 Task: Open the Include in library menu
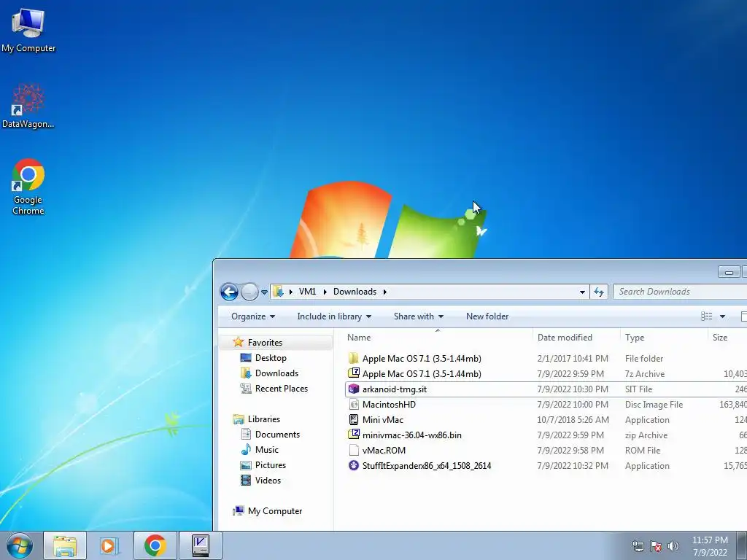[x=334, y=316]
